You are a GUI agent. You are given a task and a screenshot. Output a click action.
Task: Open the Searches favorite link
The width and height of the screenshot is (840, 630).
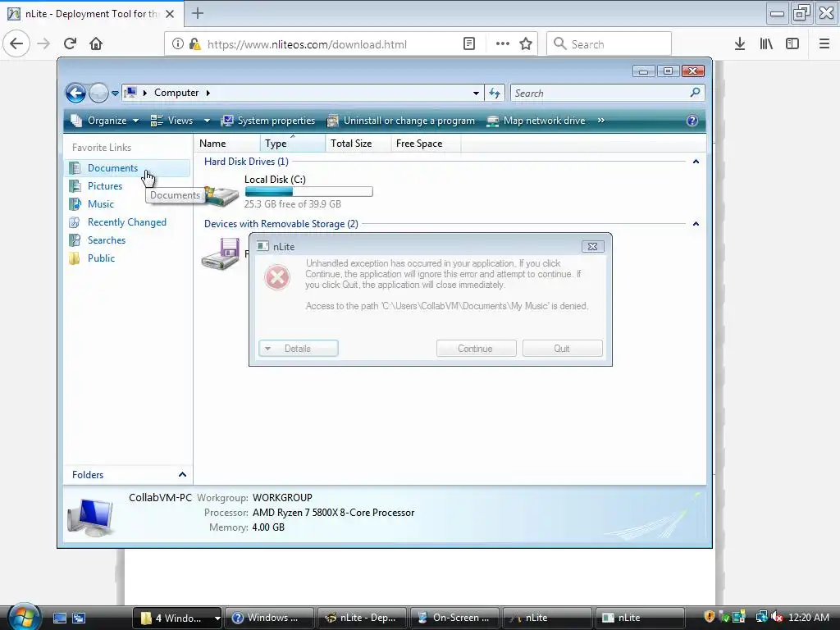pyautogui.click(x=107, y=240)
